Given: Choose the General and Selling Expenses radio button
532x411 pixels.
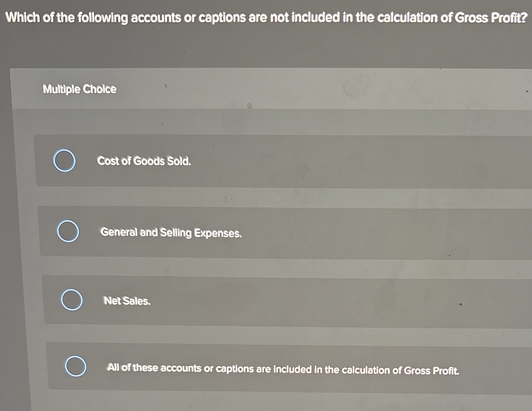Looking at the screenshot, I should [68, 231].
